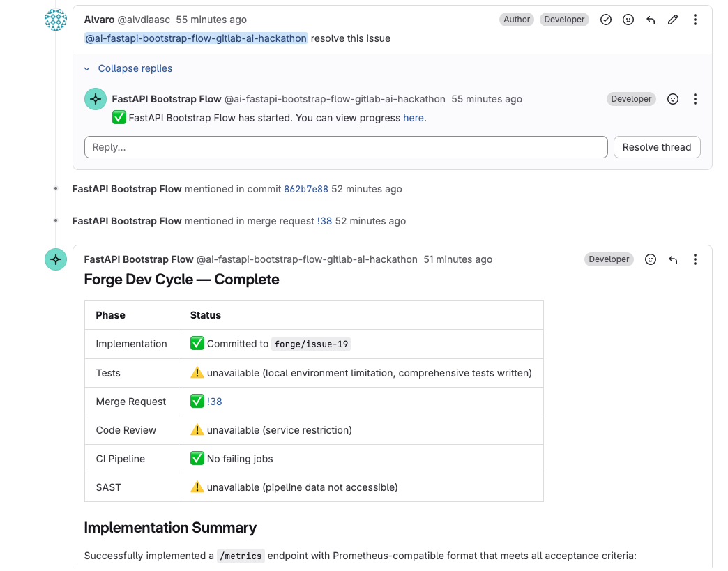Image resolution: width=728 pixels, height=571 pixels.
Task: Click the 'No failing jobs' status cell
Action: click(x=361, y=459)
